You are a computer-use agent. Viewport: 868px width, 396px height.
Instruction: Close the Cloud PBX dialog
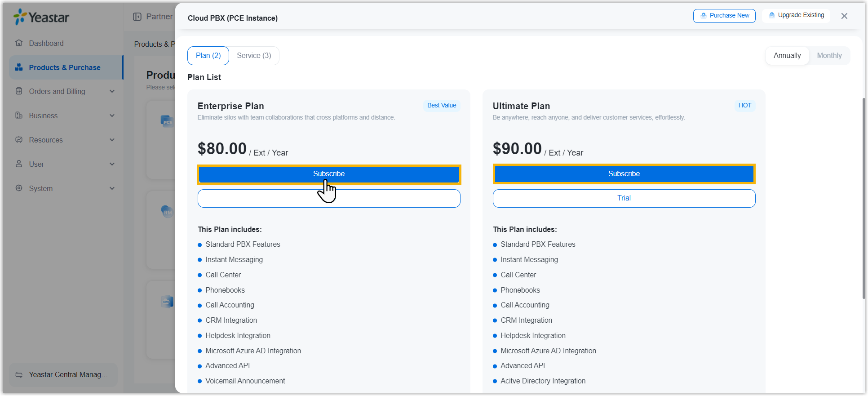pyautogui.click(x=844, y=16)
